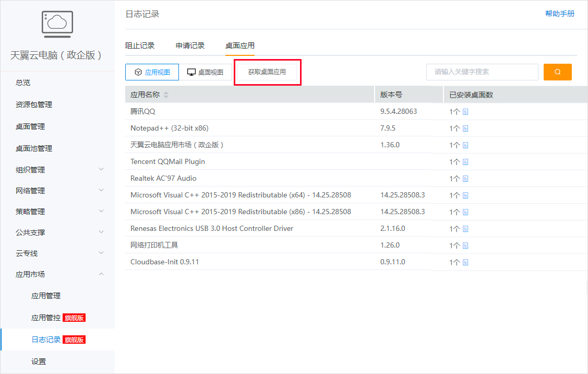Viewport: 588px width, 374px height.
Task: Switch to the 阻止记录 tab
Action: click(x=140, y=45)
